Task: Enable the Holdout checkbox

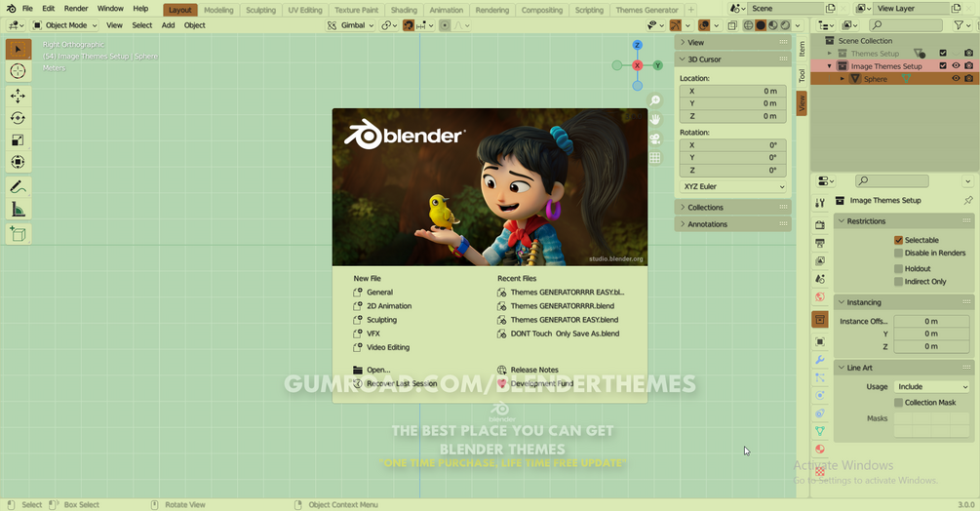Action: 899,268
